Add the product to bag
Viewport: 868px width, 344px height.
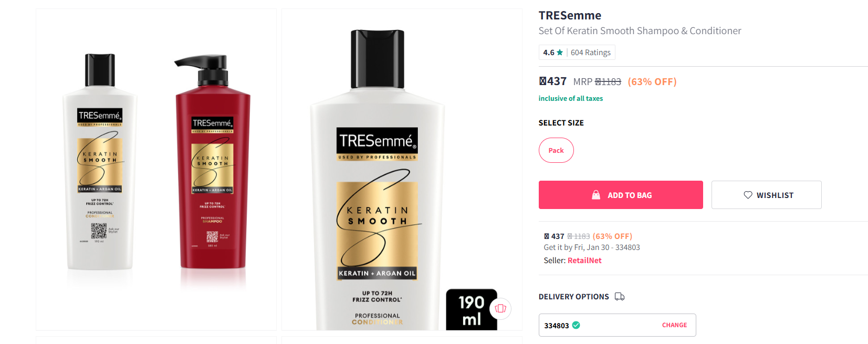tap(621, 195)
